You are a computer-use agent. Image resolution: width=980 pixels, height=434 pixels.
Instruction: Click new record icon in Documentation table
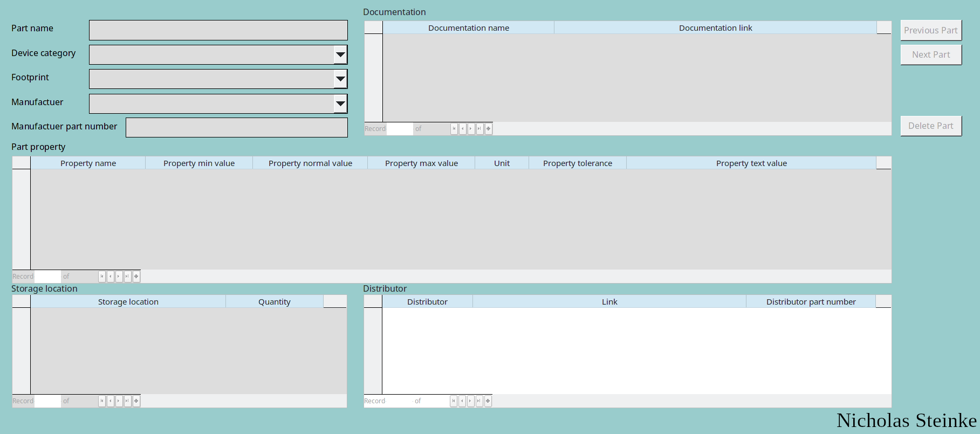489,129
